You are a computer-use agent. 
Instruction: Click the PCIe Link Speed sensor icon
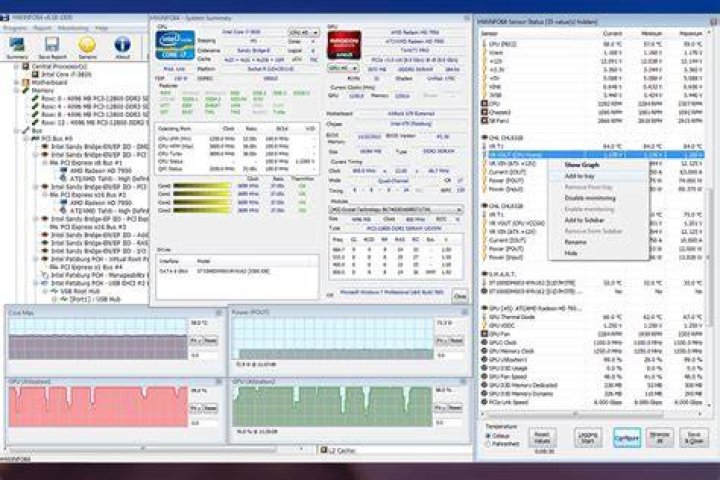(484, 402)
